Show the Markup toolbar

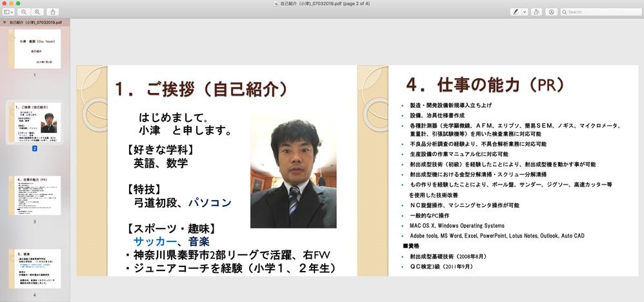click(x=551, y=12)
